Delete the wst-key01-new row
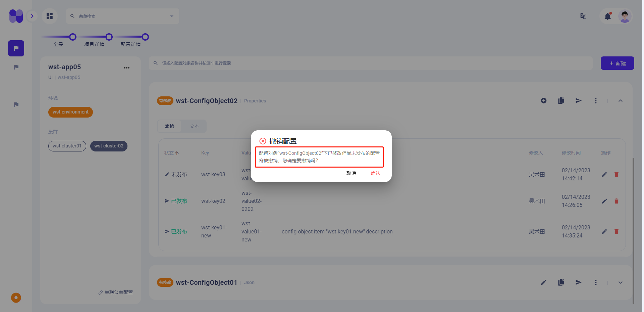 pos(616,232)
